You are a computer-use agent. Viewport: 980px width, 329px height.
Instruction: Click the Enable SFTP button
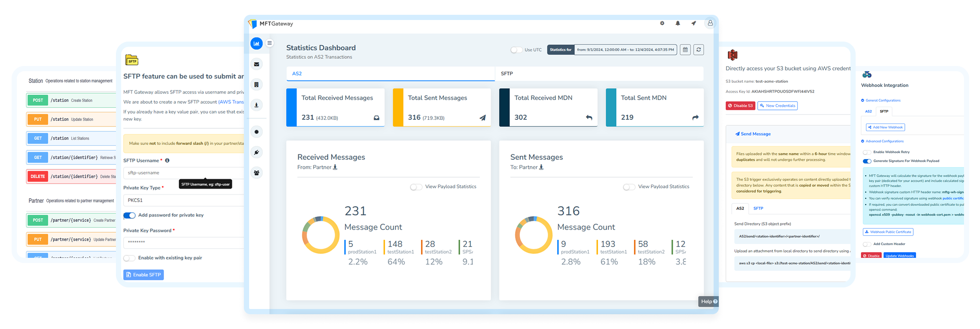coord(144,275)
